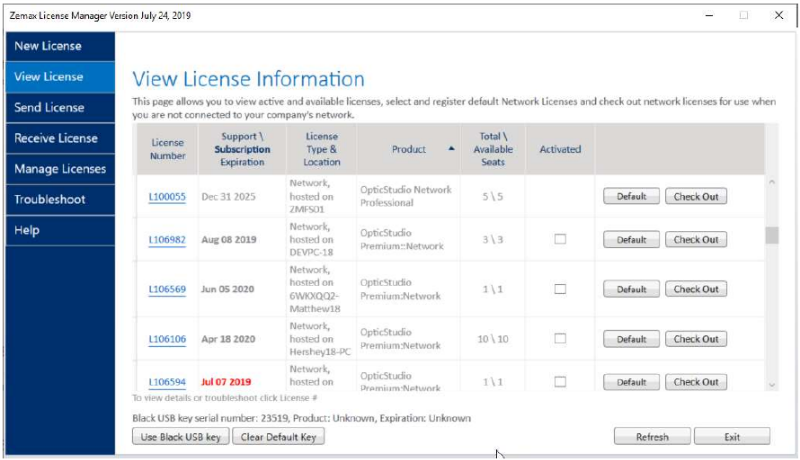Open license L106594 details link
This screenshot has width=800, height=460.
pyautogui.click(x=167, y=382)
